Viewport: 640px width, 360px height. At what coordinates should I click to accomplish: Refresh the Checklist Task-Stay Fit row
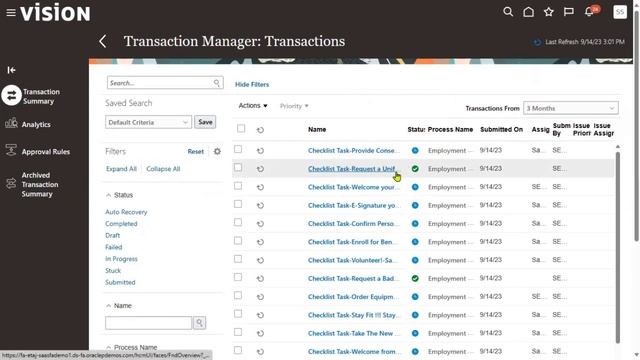point(260,315)
